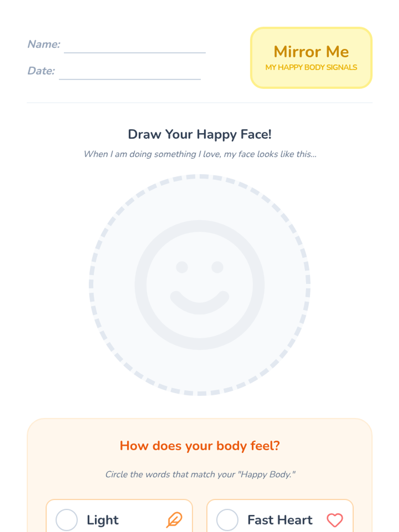The height and width of the screenshot is (532, 399).
Task: Click the Circle the words instruction text
Action: click(x=199, y=474)
